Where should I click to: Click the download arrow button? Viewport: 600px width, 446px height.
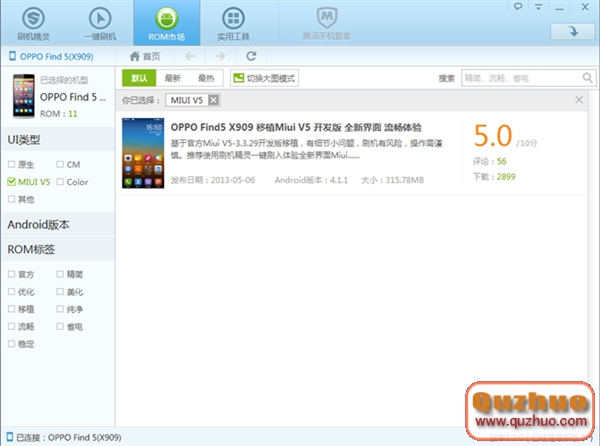pyautogui.click(x=573, y=31)
